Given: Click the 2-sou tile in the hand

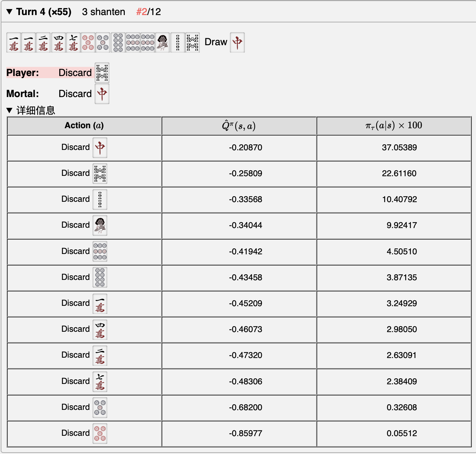Looking at the screenshot, I should tap(178, 43).
